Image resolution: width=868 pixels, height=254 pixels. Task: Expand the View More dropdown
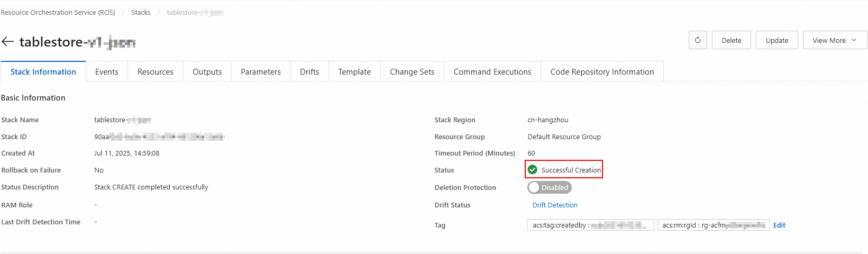click(x=835, y=40)
